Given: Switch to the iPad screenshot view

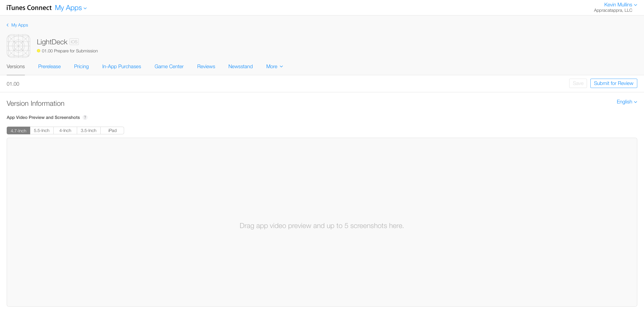Looking at the screenshot, I should [x=112, y=130].
